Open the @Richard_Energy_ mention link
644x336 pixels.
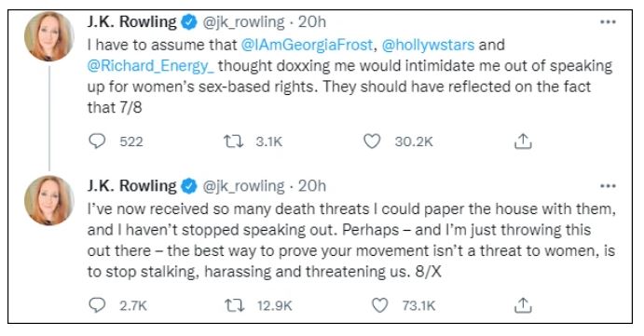151,66
